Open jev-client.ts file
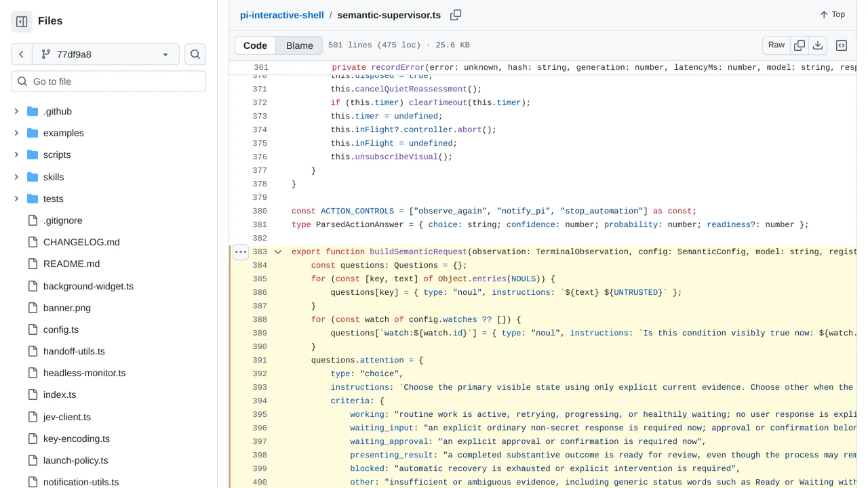Image resolution: width=868 pixels, height=488 pixels. coord(67,417)
